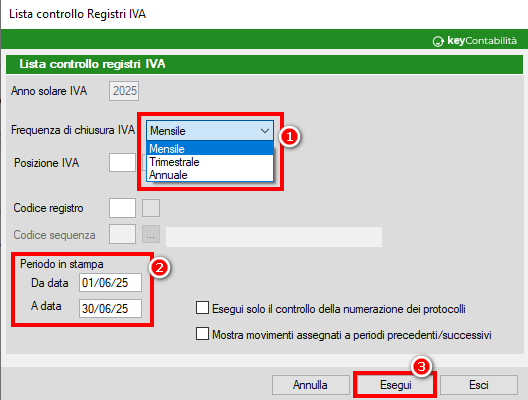Click the Codice registro text box
528x400 pixels.
click(x=122, y=208)
